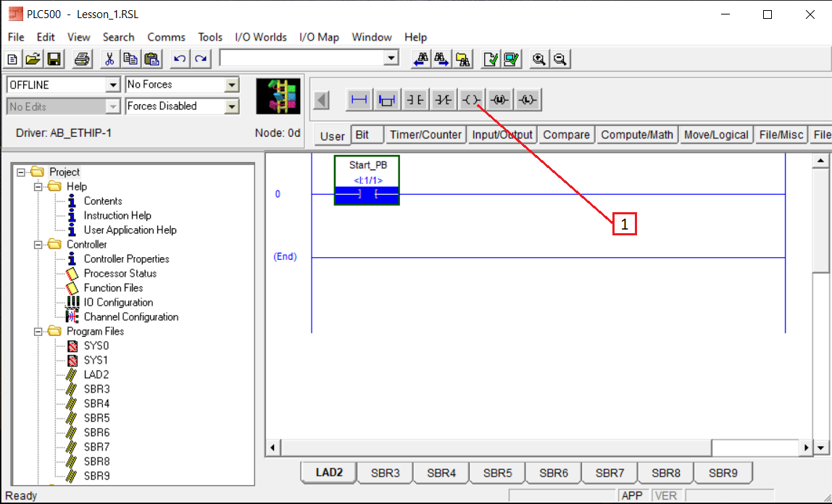The width and height of the screenshot is (832, 504).
Task: Insert an Output Unlatch coil
Action: point(499,100)
